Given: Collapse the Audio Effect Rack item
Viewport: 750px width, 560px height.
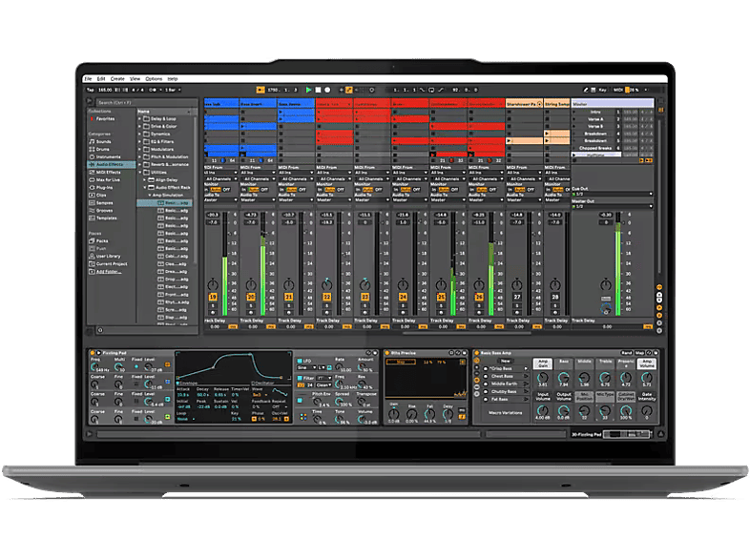Looking at the screenshot, I should (x=144, y=188).
